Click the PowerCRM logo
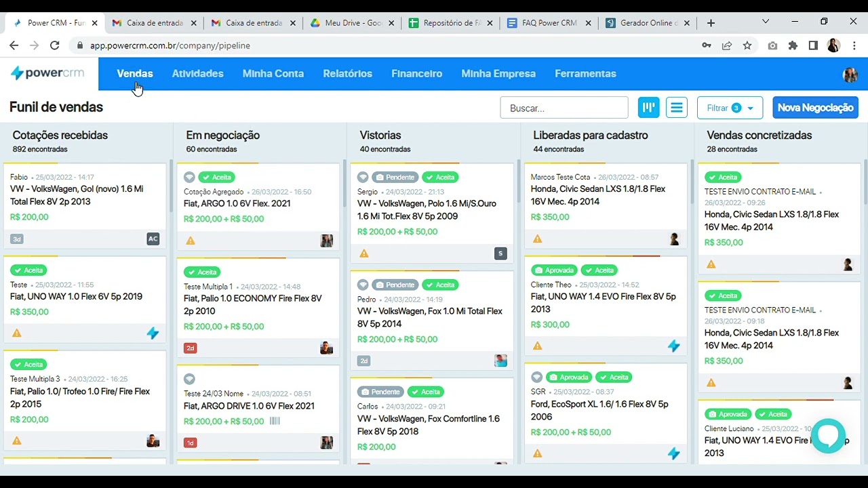 [x=47, y=73]
